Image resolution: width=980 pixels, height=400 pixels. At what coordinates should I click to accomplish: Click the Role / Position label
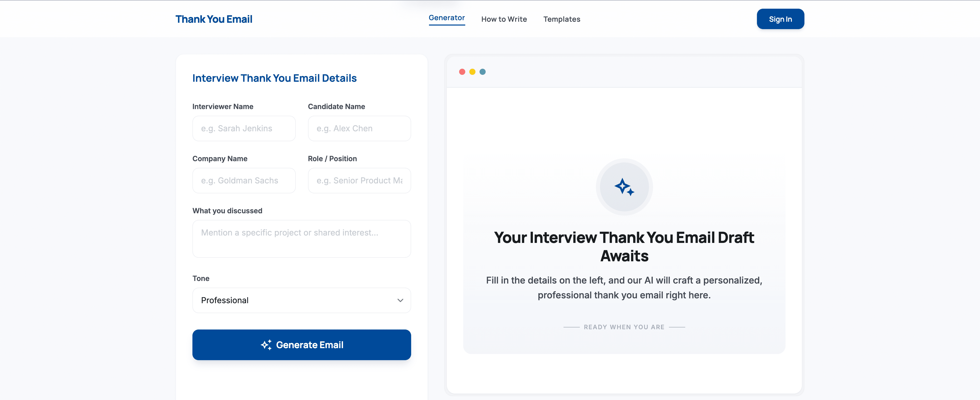332,159
